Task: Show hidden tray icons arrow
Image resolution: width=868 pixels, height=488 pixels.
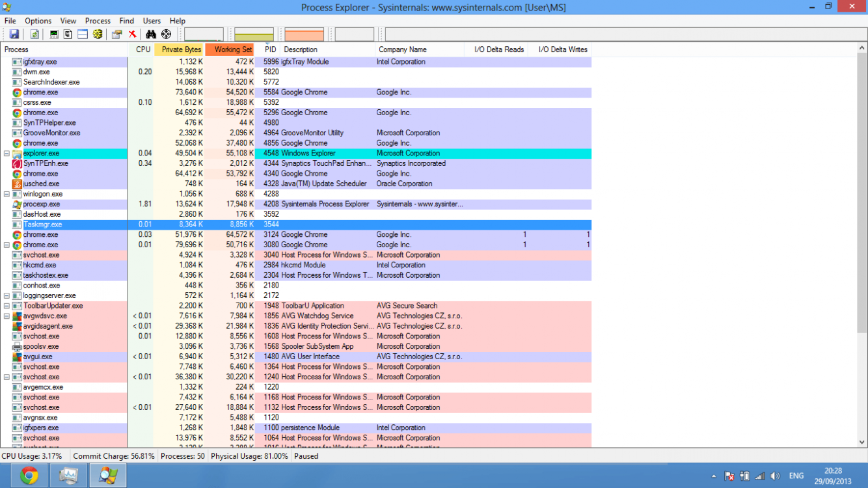Action: (714, 476)
